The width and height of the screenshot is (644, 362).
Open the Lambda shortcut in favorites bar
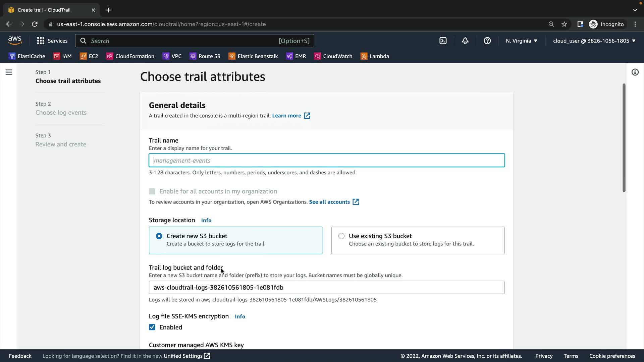click(375, 56)
